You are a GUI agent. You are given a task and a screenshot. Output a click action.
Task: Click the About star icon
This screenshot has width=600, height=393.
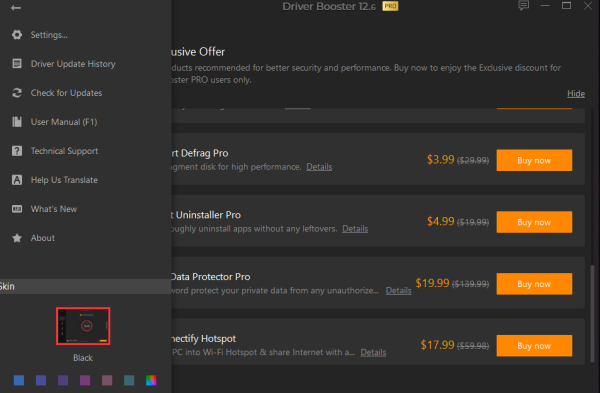[x=17, y=238]
